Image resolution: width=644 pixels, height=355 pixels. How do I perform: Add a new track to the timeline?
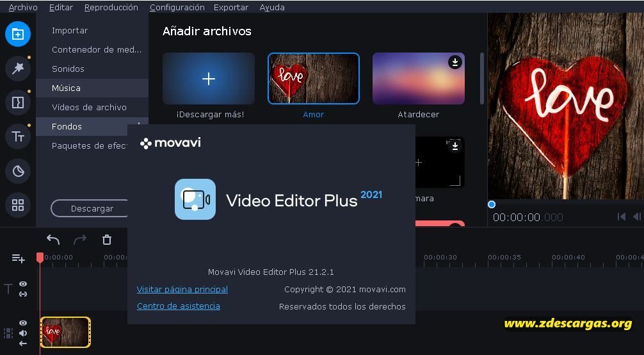coord(18,258)
